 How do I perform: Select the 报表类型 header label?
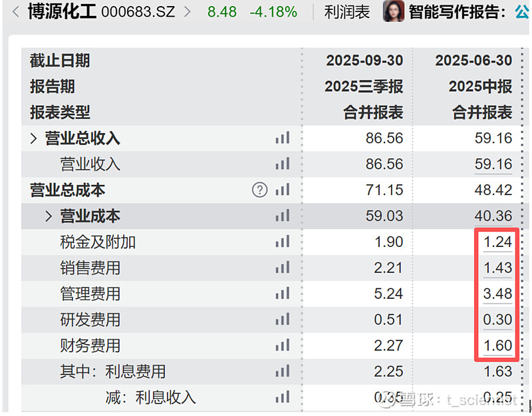pos(60,112)
